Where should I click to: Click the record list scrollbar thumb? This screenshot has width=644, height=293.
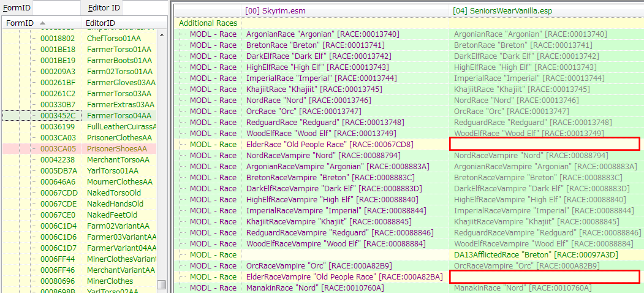(161, 284)
